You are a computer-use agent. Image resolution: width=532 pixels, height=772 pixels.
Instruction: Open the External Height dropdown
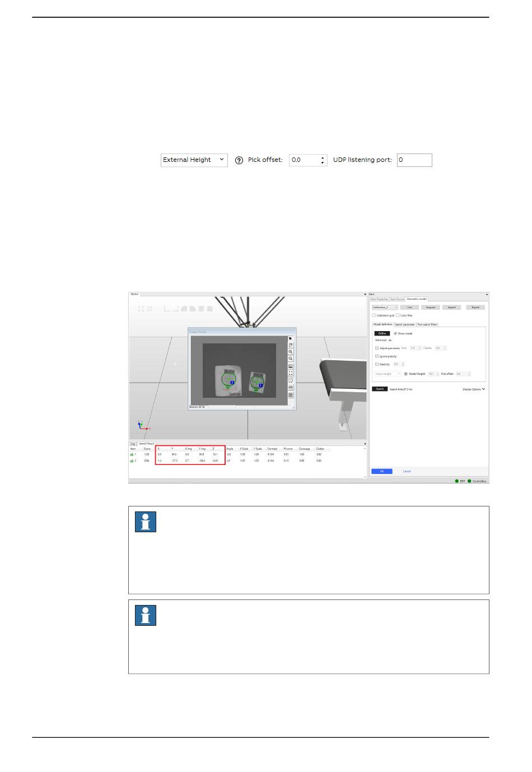[x=194, y=160]
